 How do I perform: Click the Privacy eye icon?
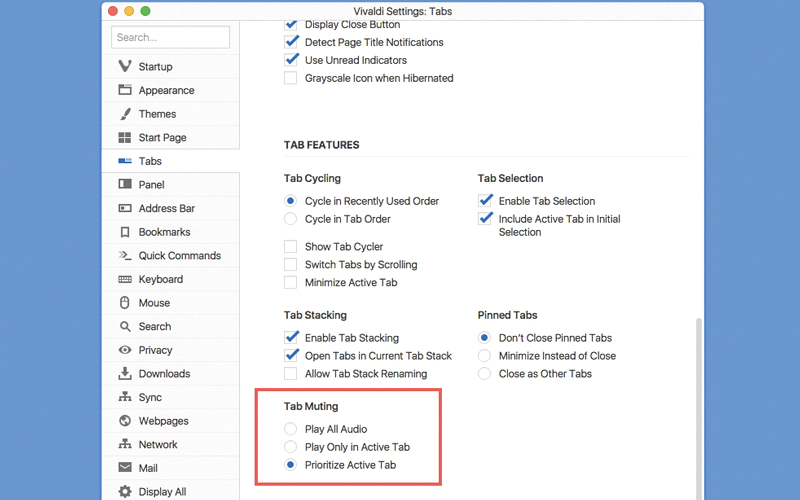click(125, 350)
